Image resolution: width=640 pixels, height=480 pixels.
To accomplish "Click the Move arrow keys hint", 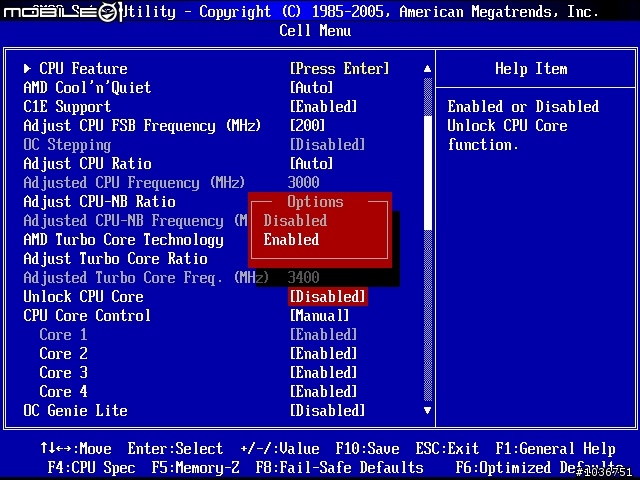I will click(x=76, y=449).
